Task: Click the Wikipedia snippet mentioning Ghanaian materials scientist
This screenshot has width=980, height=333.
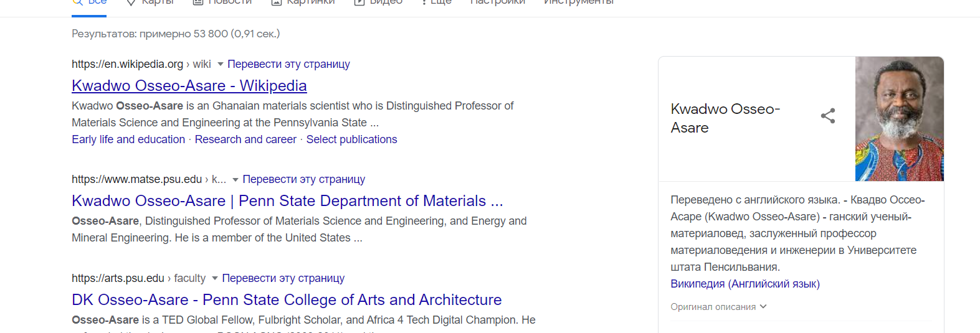Action: point(293,115)
